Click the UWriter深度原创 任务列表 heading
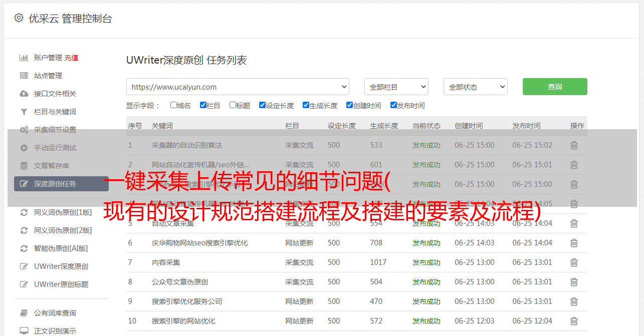This screenshot has width=644, height=336. pyautogui.click(x=186, y=60)
